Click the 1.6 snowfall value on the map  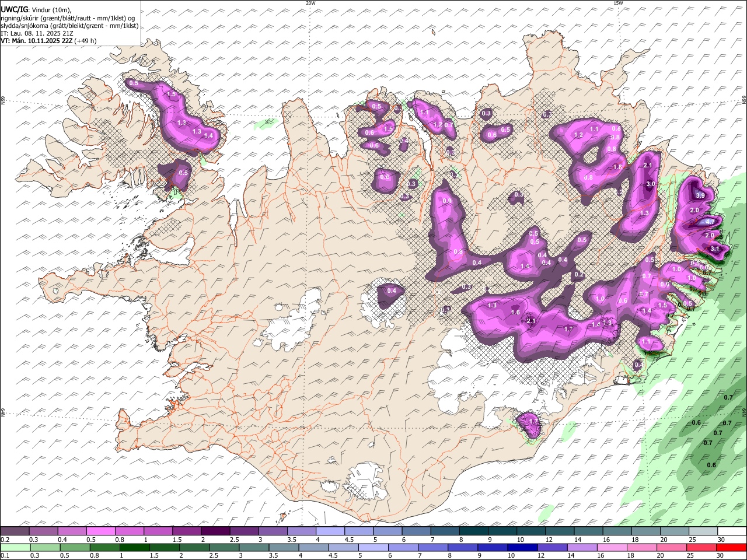[x=515, y=313]
